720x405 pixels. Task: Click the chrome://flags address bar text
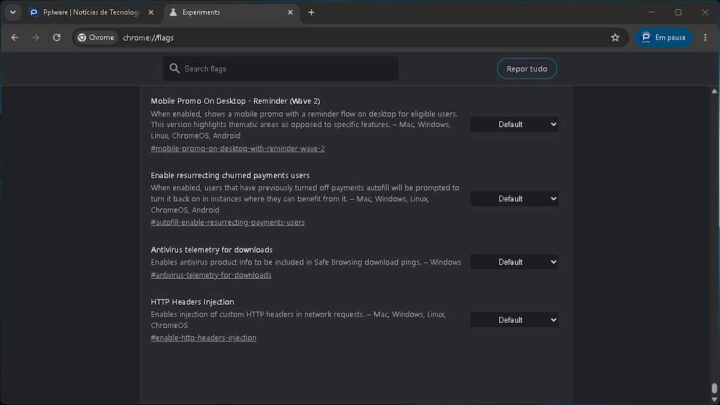click(148, 38)
